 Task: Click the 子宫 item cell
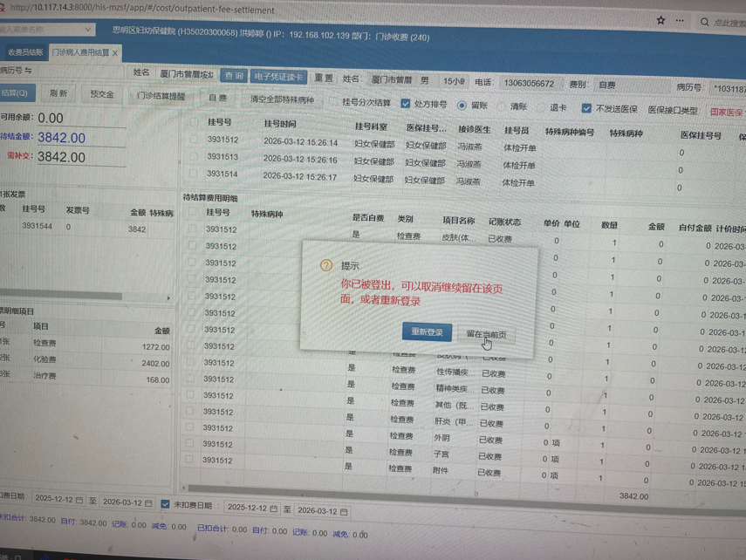tap(441, 454)
